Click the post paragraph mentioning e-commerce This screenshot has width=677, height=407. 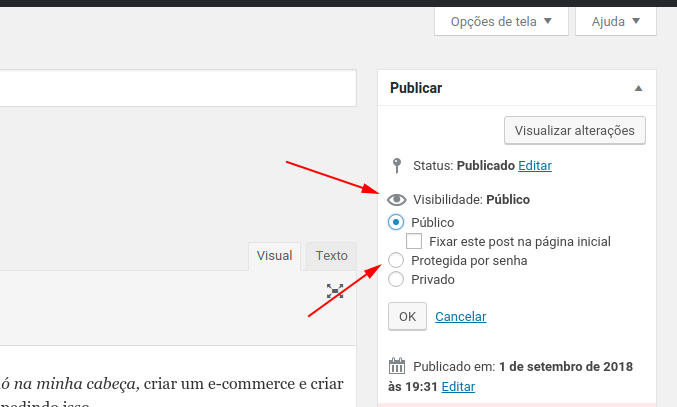coord(172,393)
